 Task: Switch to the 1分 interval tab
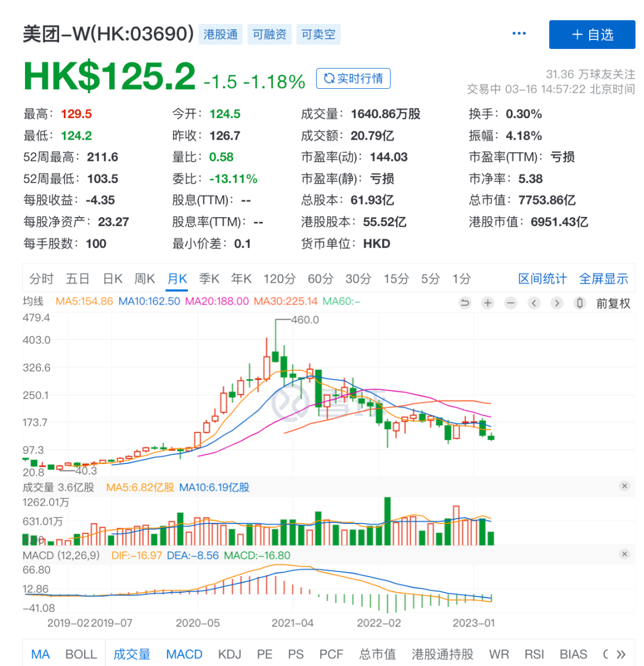coord(462,279)
